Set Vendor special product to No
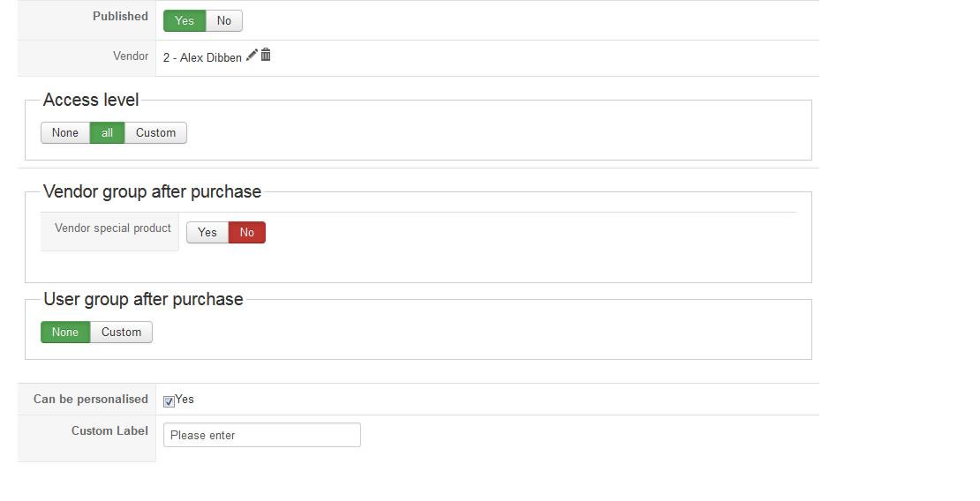Screen dimensions: 980x501 247,232
